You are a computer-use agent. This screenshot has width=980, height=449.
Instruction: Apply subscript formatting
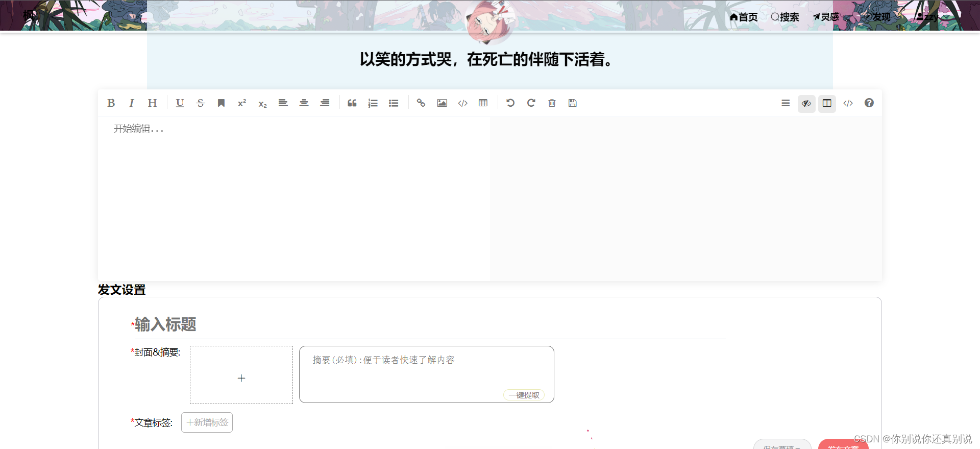tap(262, 103)
